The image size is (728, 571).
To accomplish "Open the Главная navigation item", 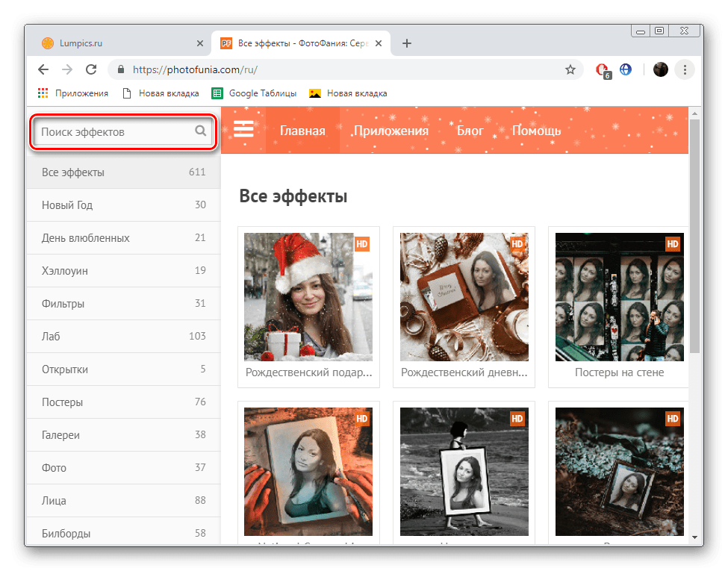I will [302, 131].
